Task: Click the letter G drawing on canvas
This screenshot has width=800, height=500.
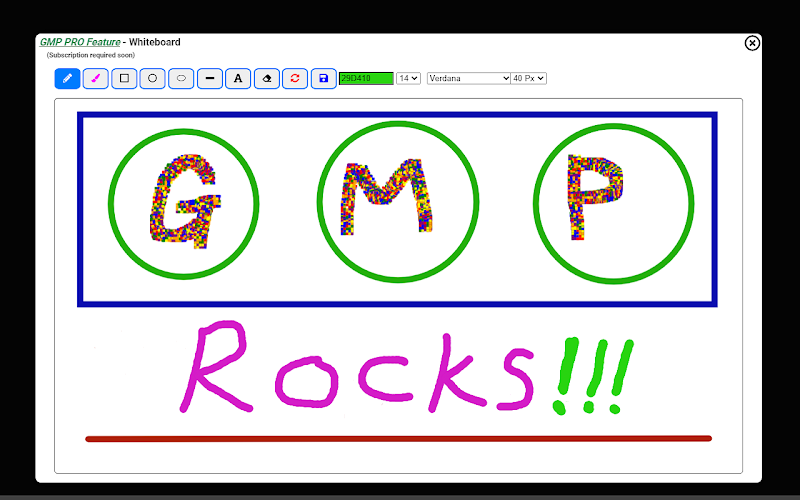Action: tap(185, 202)
